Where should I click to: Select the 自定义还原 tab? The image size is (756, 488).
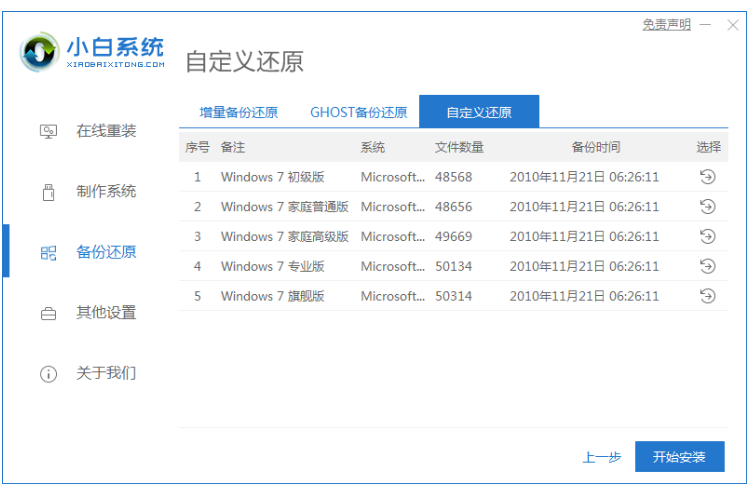[479, 112]
